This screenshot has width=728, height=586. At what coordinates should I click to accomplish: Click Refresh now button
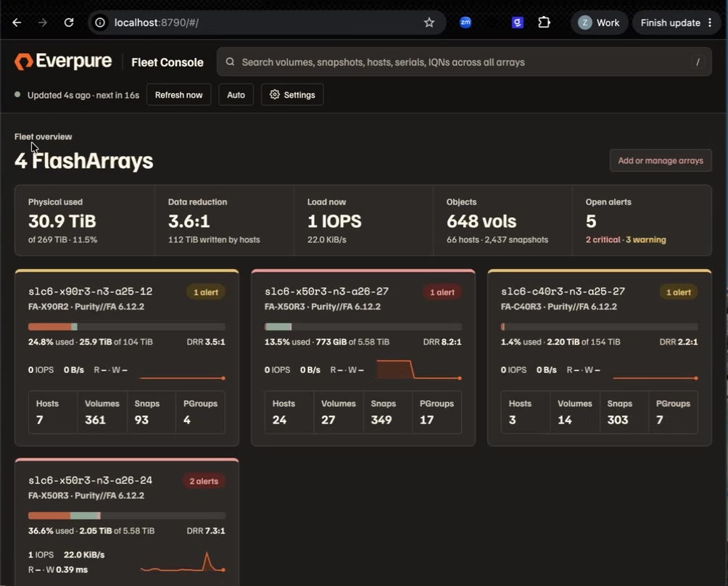179,95
